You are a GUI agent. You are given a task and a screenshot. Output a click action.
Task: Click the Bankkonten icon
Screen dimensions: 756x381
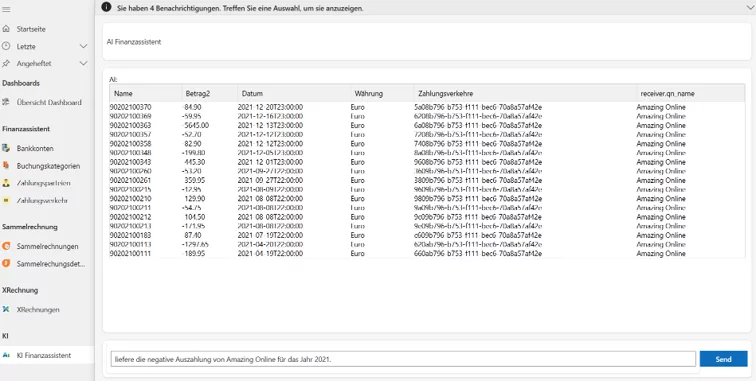(x=6, y=149)
